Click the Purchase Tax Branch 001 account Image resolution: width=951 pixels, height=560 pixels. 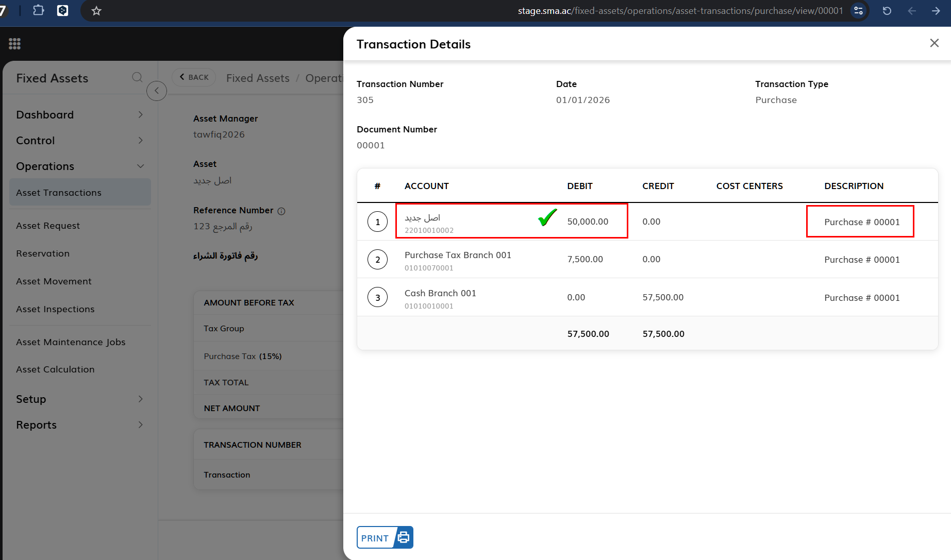(x=458, y=255)
